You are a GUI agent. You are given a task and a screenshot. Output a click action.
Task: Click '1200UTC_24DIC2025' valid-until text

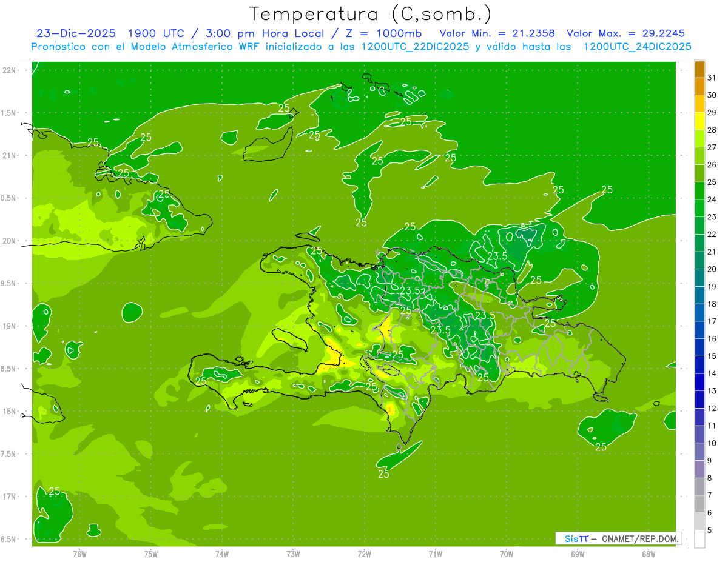tap(637, 47)
